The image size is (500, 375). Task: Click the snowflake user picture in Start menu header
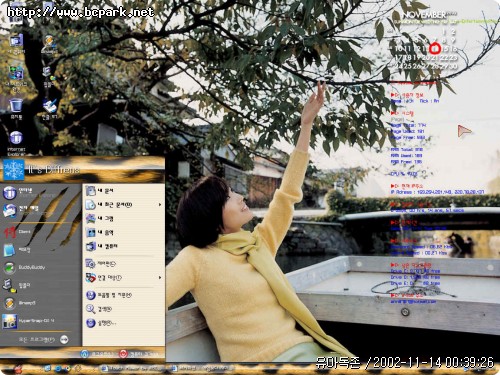pyautogui.click(x=14, y=170)
